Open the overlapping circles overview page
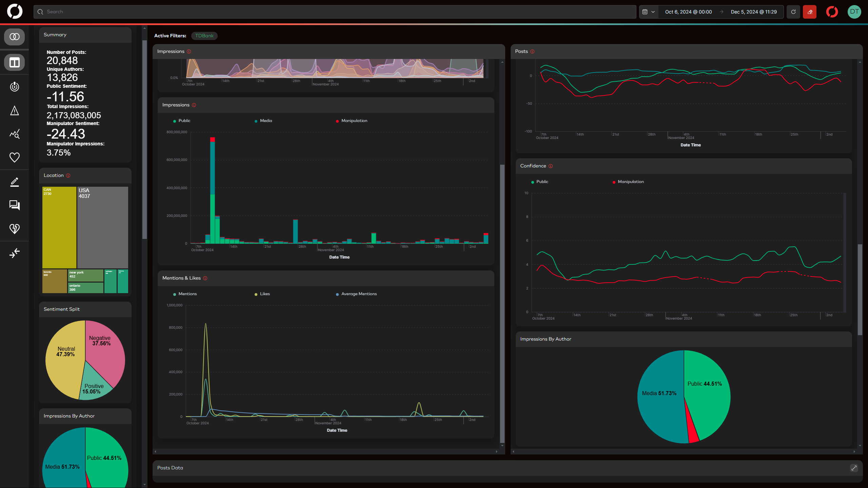 [x=14, y=37]
